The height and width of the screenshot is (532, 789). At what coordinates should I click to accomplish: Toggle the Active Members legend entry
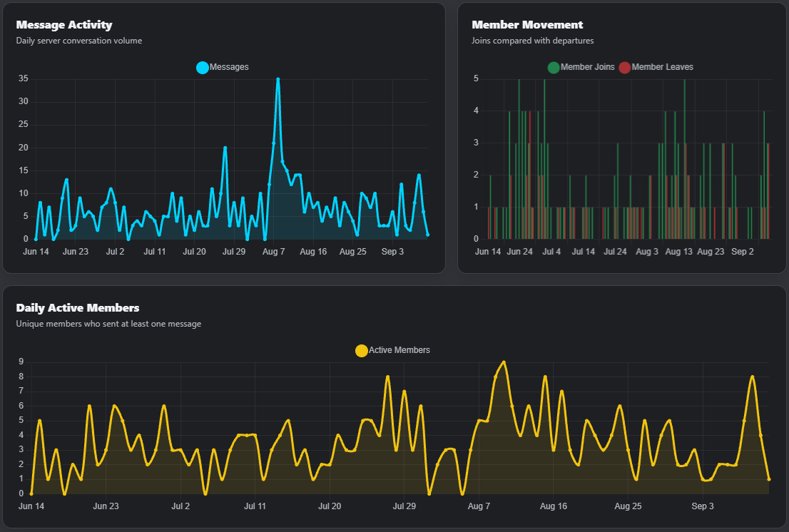point(392,350)
